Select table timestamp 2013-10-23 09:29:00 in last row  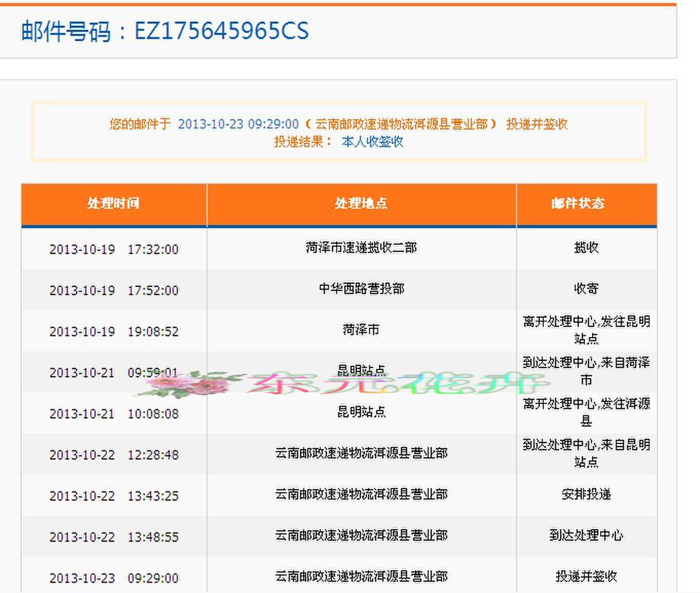point(114,578)
